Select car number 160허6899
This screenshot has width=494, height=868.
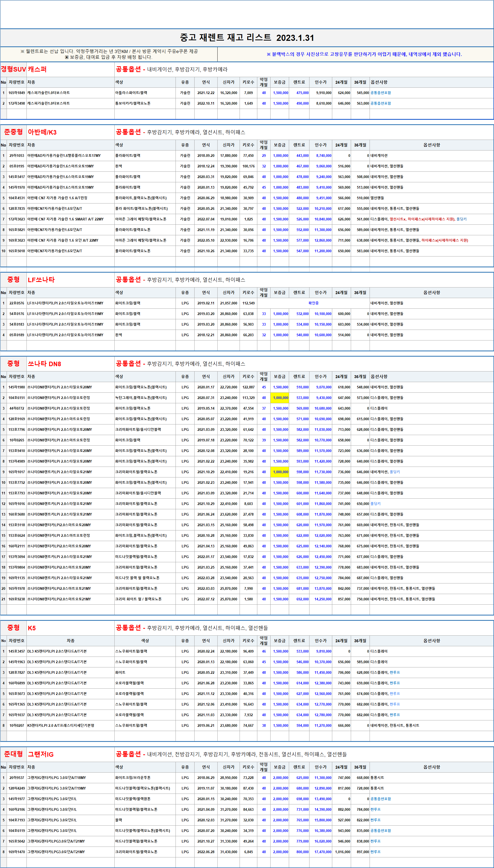(x=17, y=683)
